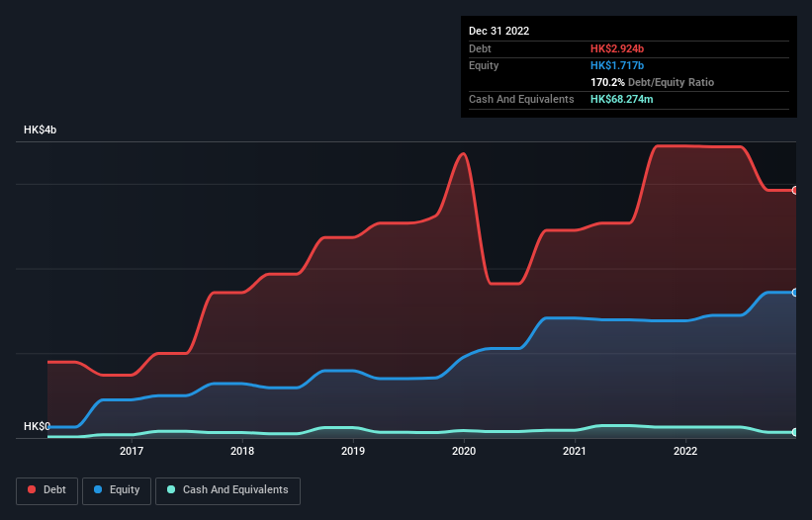Click the HK$4b y-axis label
Screen dimensions: 812x520
click(x=40, y=130)
